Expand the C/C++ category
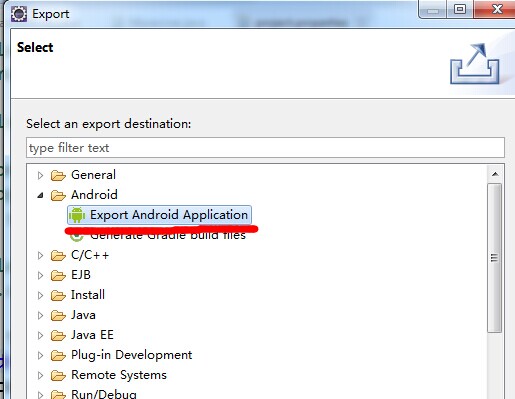The height and width of the screenshot is (399, 515). point(40,256)
